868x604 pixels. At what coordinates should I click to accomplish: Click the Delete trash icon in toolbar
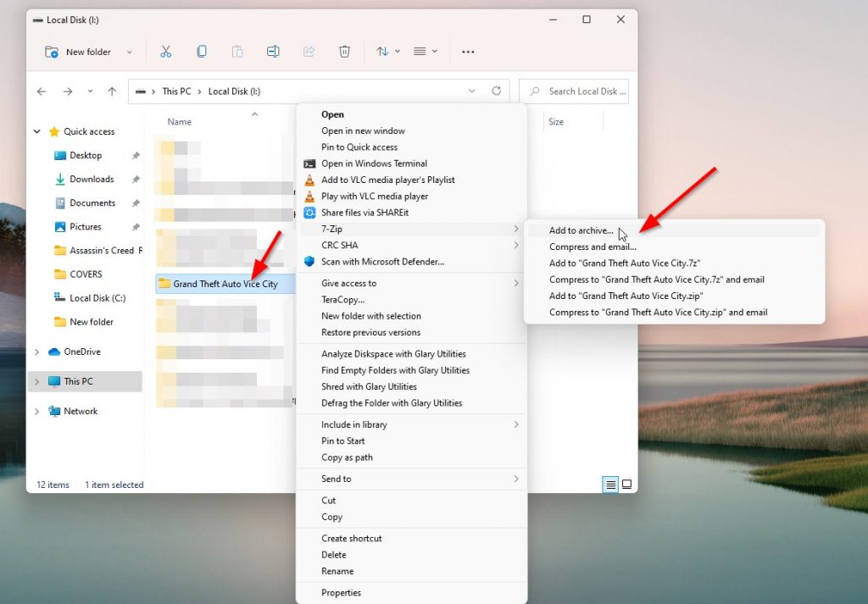coord(344,52)
